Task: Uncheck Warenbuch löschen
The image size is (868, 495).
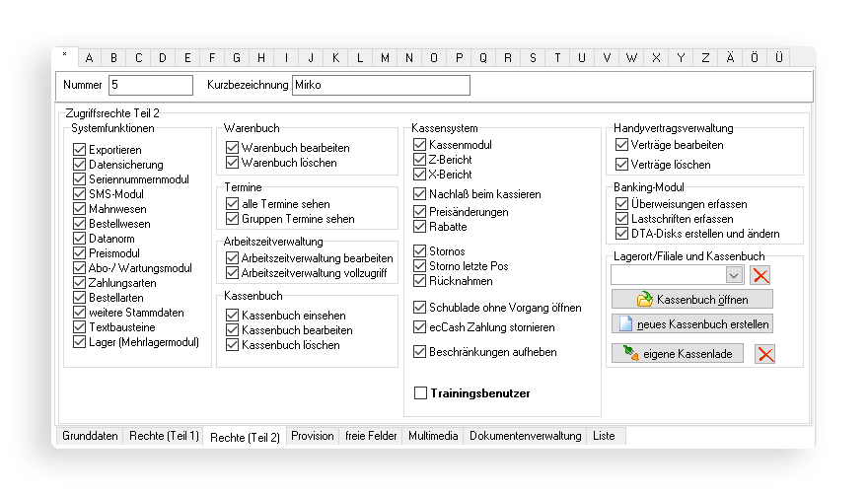Action: tap(232, 163)
